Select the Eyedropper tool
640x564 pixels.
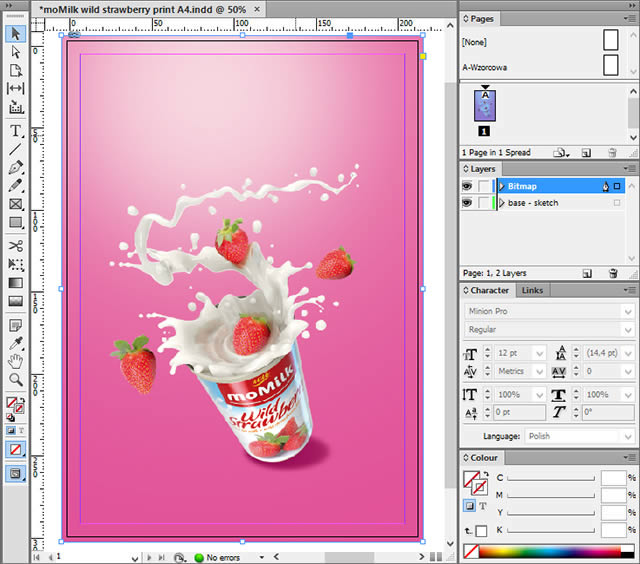16,344
